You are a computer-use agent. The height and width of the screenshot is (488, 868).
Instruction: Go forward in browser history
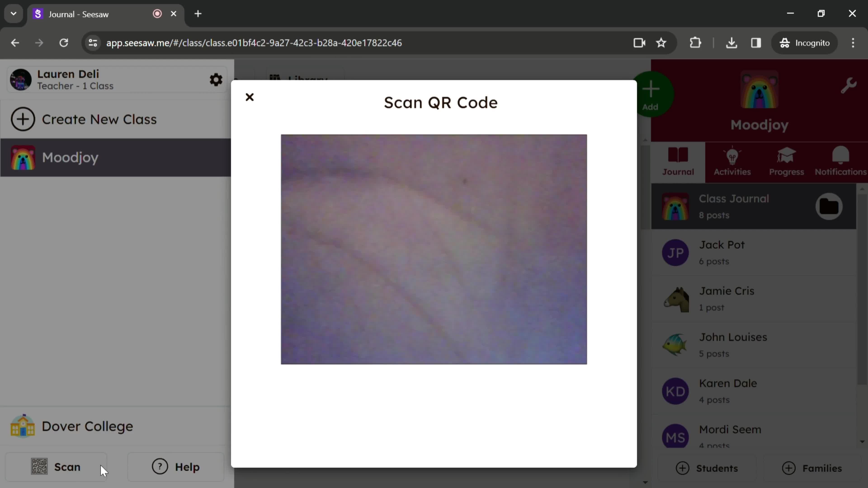[39, 43]
